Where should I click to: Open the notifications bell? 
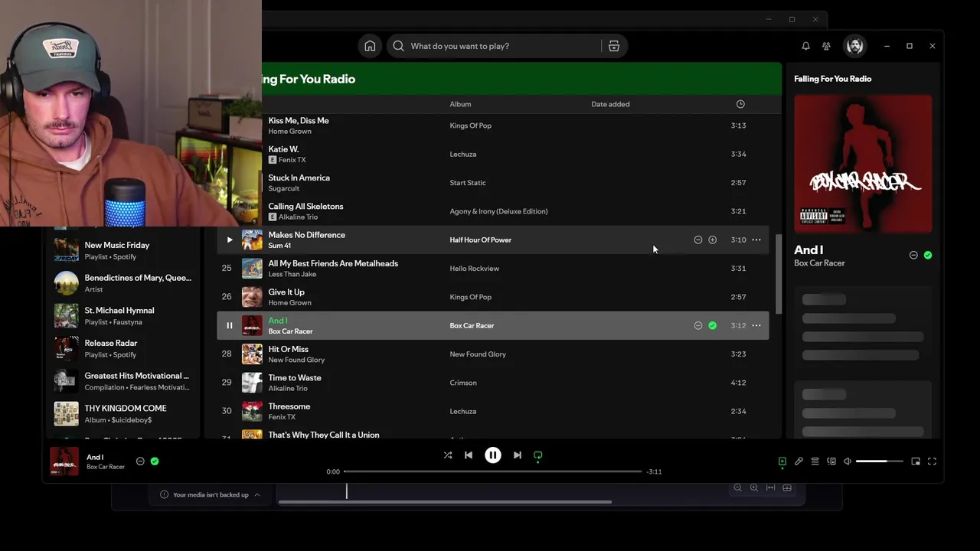(x=805, y=46)
